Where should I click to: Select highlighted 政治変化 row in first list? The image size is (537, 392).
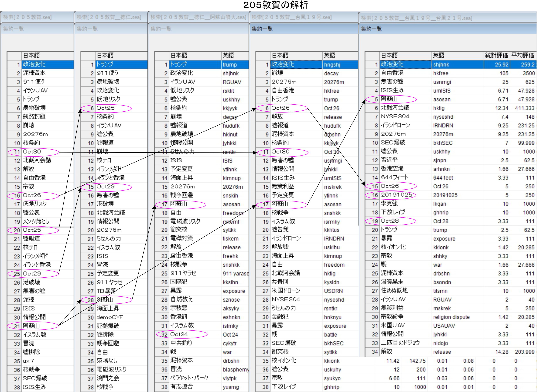34,64
